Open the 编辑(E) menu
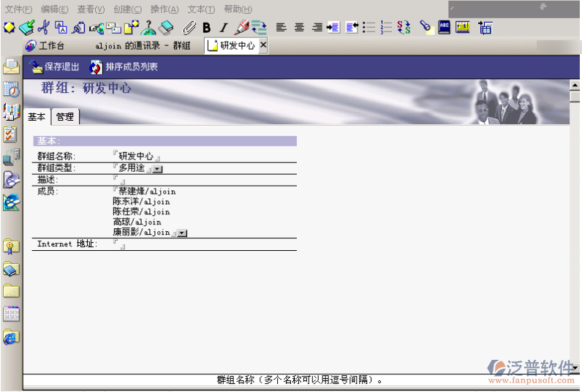Screen dimensions: 582x392 55,9
